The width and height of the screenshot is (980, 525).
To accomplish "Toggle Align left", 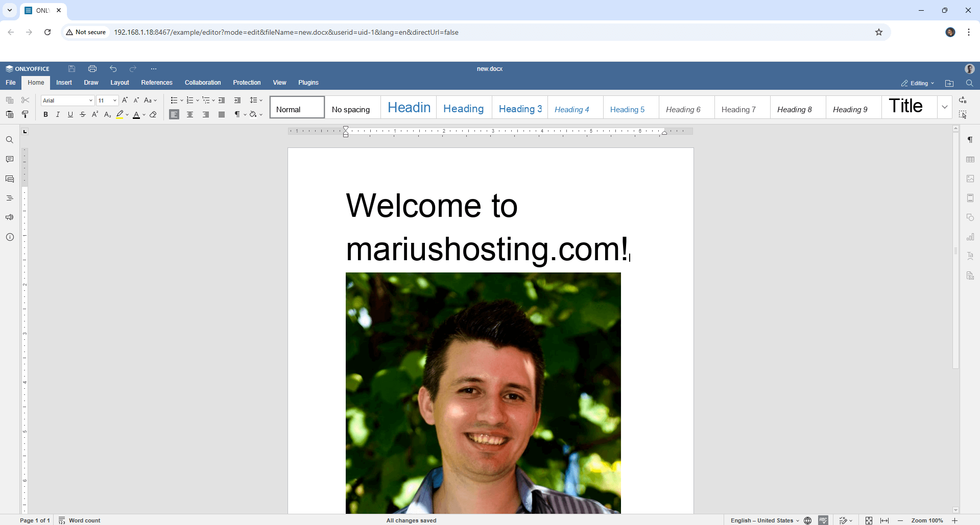I will [x=174, y=115].
